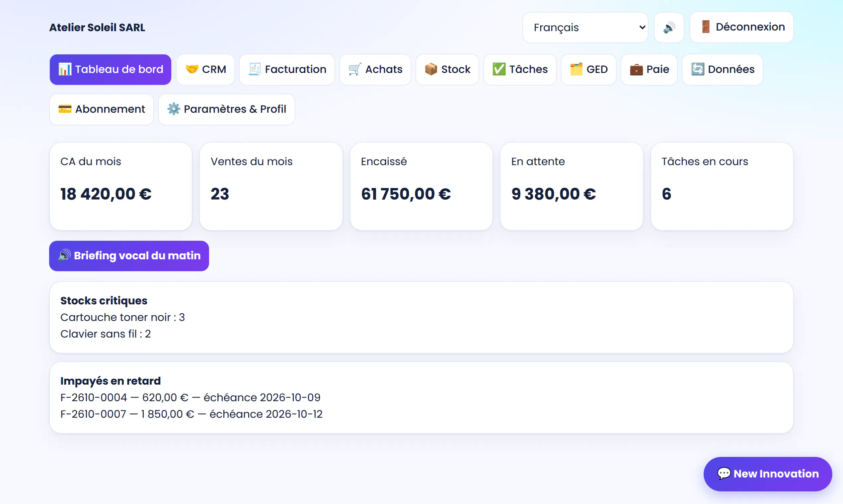Click the Tâches en cours card
This screenshot has width=843, height=504.
click(722, 186)
